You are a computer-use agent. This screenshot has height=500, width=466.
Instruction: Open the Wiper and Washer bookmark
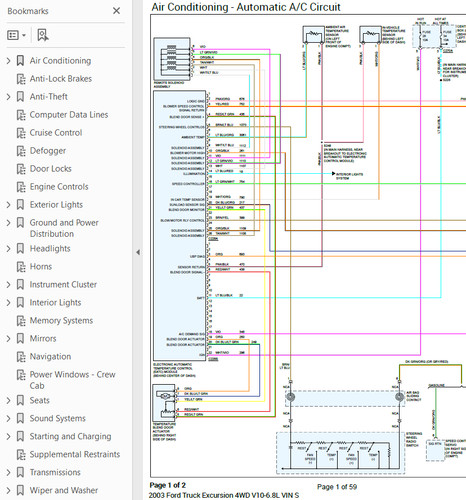pyautogui.click(x=64, y=490)
